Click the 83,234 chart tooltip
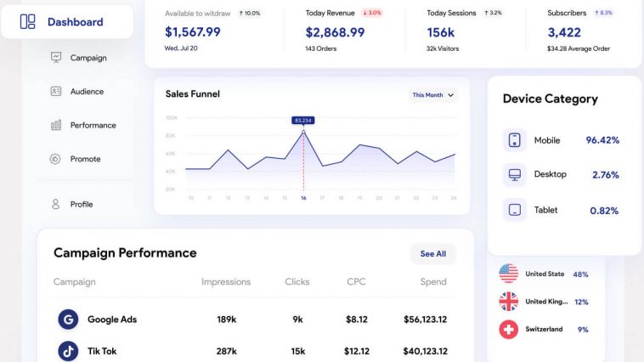 (x=303, y=121)
